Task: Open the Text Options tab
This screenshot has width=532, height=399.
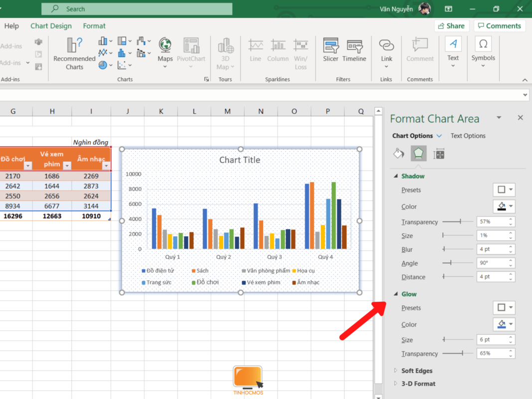Action: (468, 136)
